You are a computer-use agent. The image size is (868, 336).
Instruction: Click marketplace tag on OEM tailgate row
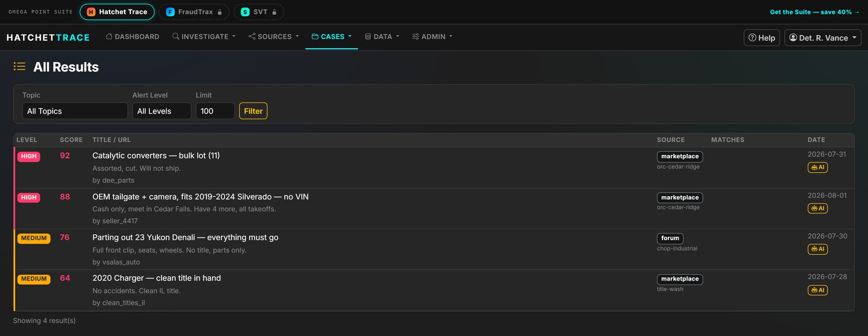coord(680,198)
